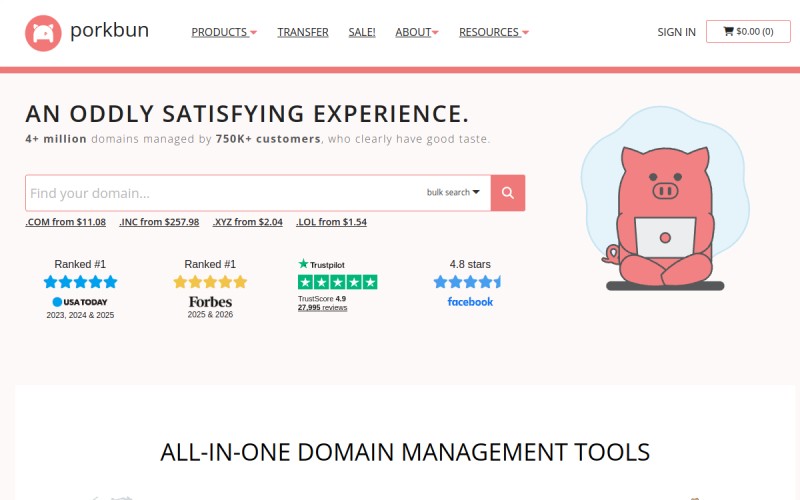Click the pig with laptop illustration
The image size is (800, 500).
click(x=664, y=199)
